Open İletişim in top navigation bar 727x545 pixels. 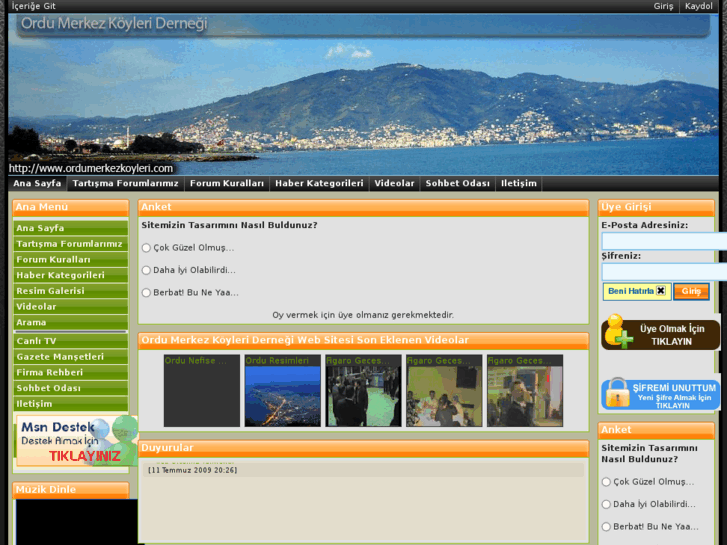click(519, 183)
